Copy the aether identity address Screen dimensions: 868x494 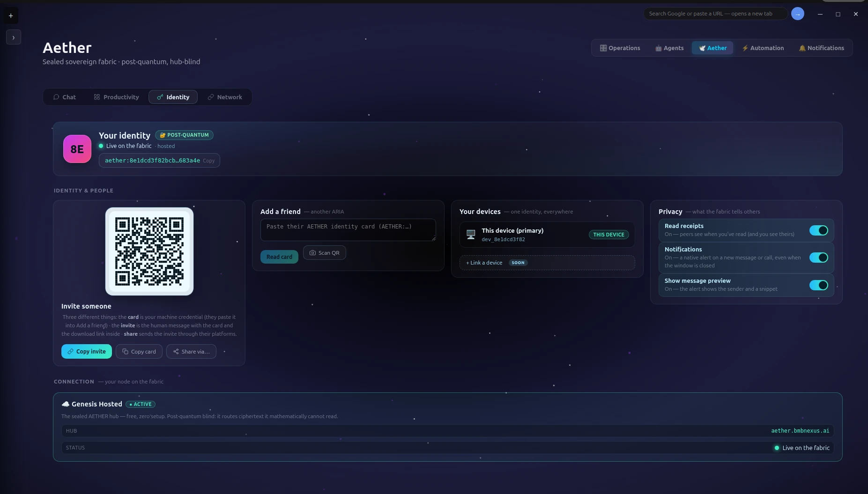[159, 160]
